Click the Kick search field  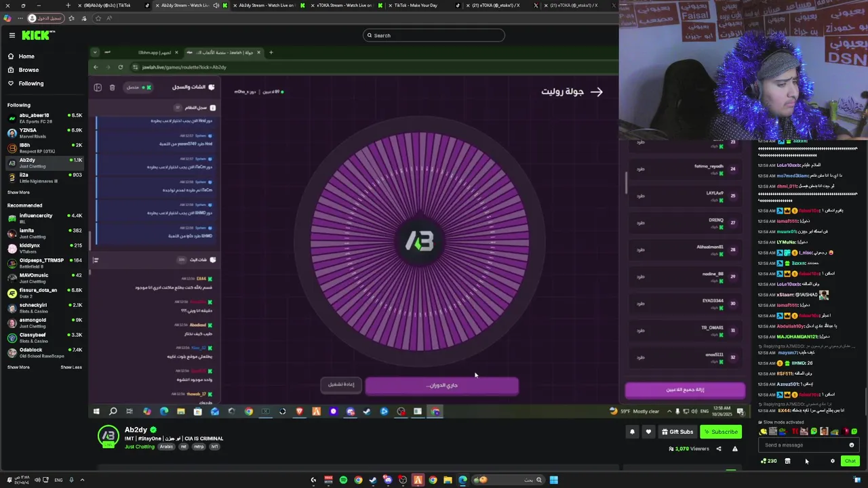pyautogui.click(x=434, y=35)
